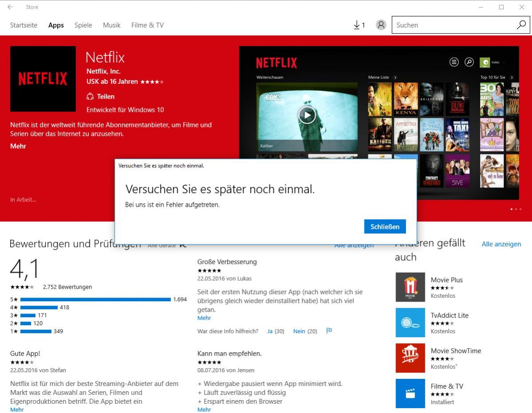Close the error dialog with Schließen
Viewport: 532px width, 413px height.
point(385,227)
